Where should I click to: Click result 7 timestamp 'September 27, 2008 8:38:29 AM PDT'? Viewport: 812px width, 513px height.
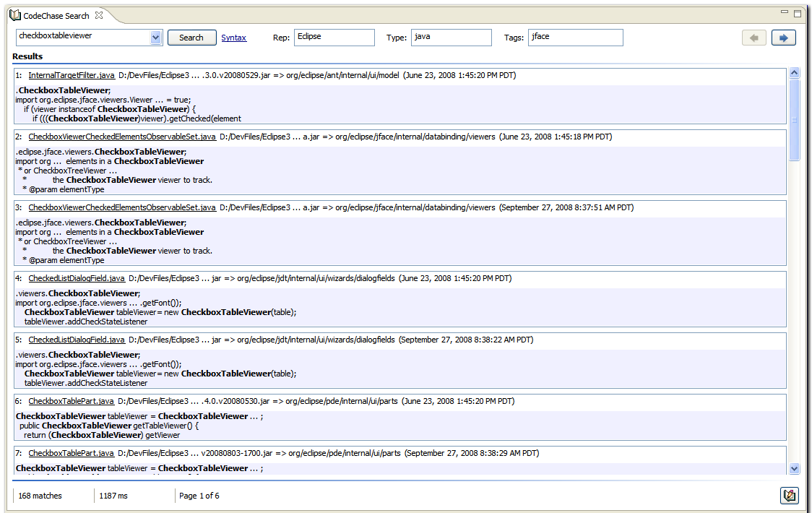(472, 453)
